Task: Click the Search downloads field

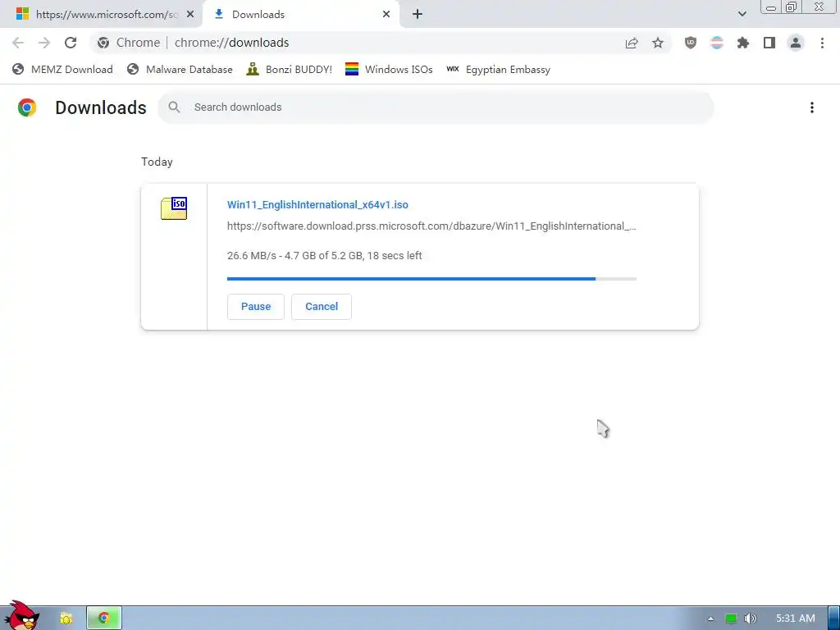Action: click(x=436, y=107)
